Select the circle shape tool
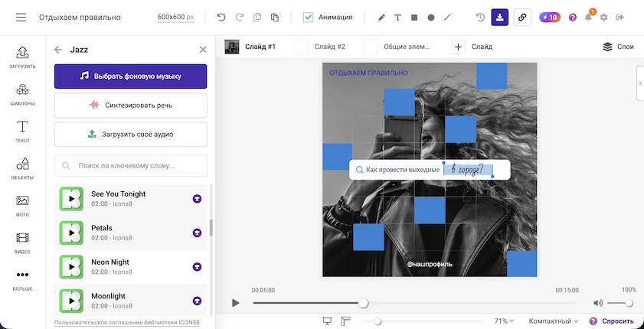644x329 pixels. pyautogui.click(x=431, y=18)
